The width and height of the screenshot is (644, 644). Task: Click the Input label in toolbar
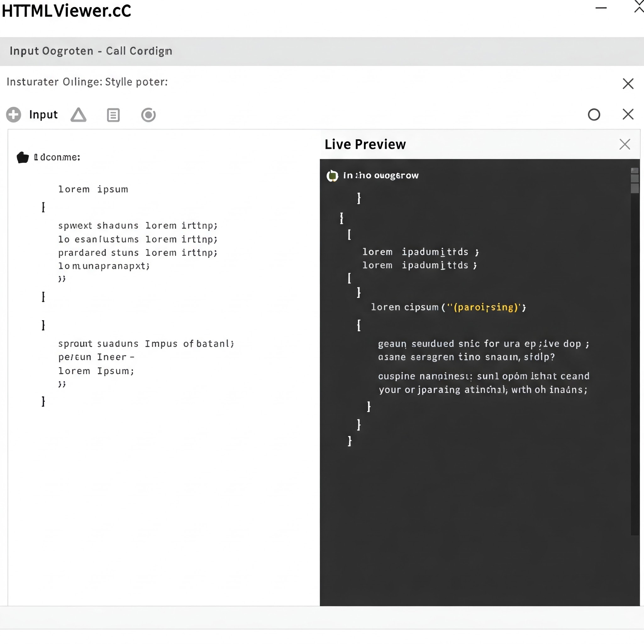(43, 115)
